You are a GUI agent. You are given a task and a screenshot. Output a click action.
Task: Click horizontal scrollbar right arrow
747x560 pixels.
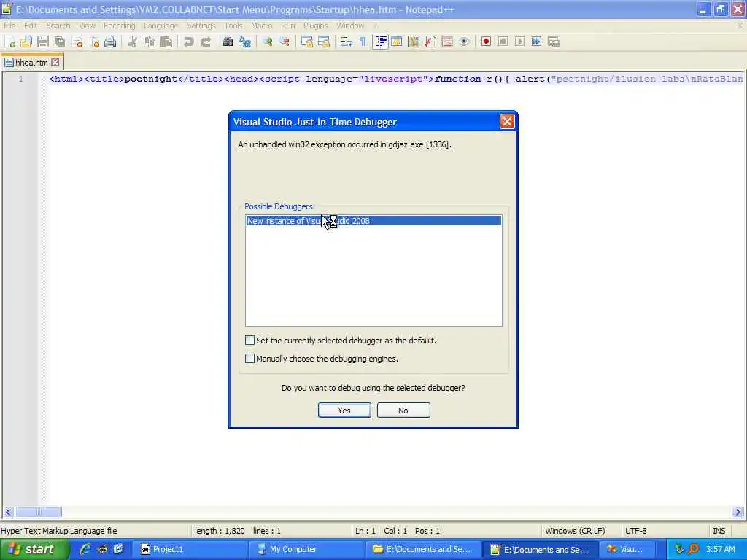click(x=738, y=513)
